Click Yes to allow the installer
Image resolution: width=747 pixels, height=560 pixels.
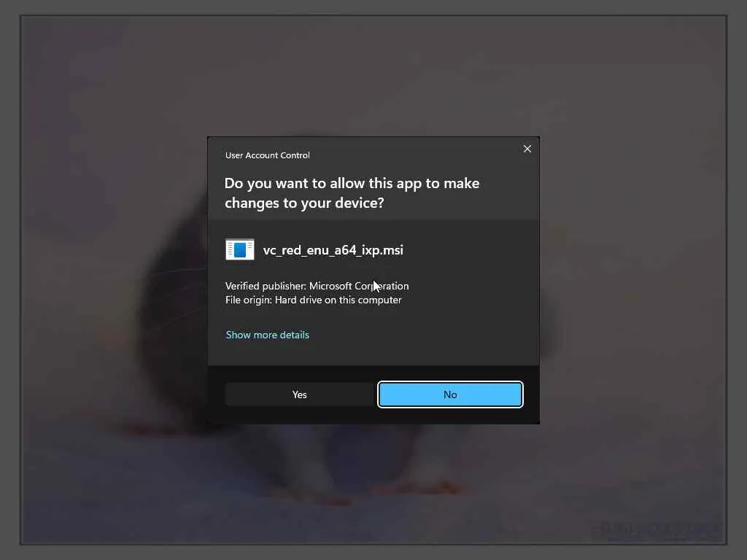click(300, 394)
